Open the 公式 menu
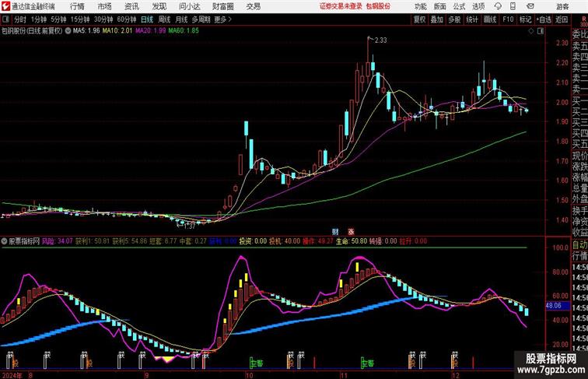 pyautogui.click(x=459, y=6)
